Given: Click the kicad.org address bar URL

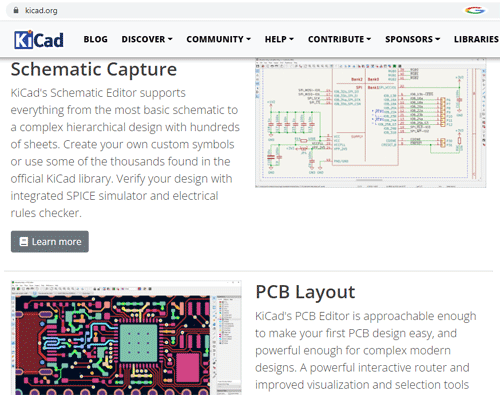Looking at the screenshot, I should [41, 11].
